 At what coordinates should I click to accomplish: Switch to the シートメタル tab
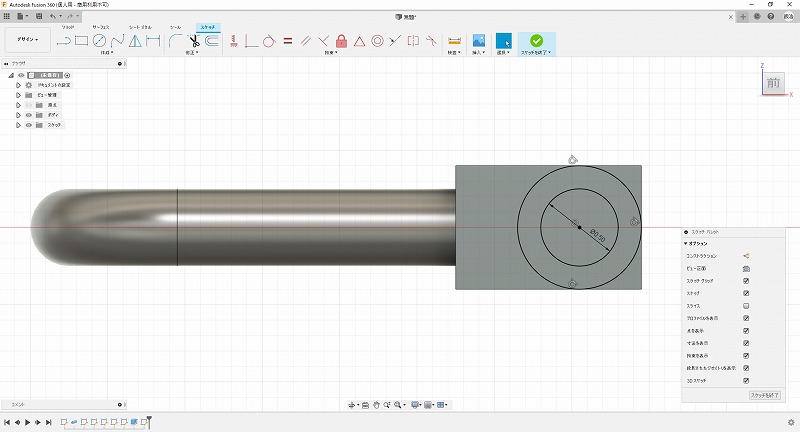pyautogui.click(x=141, y=27)
